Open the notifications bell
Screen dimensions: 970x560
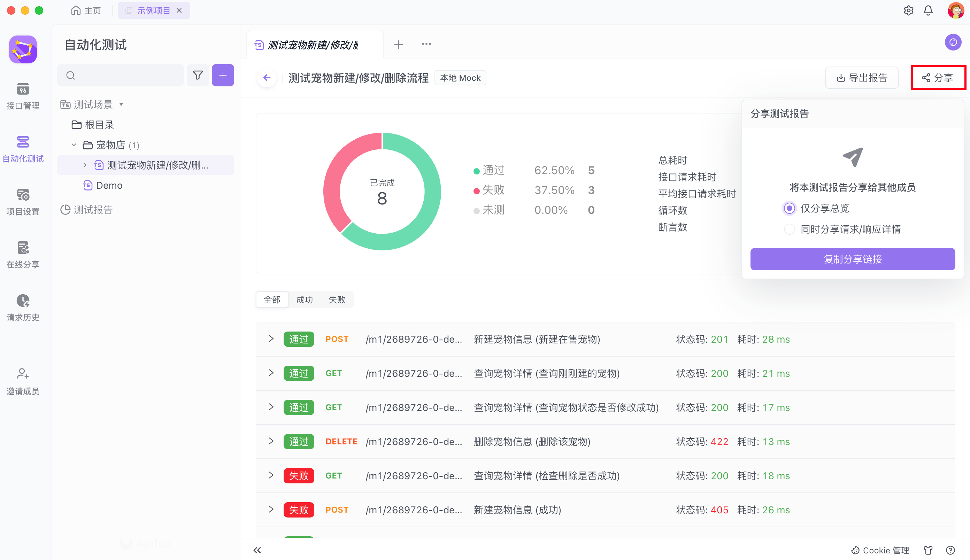pos(928,10)
